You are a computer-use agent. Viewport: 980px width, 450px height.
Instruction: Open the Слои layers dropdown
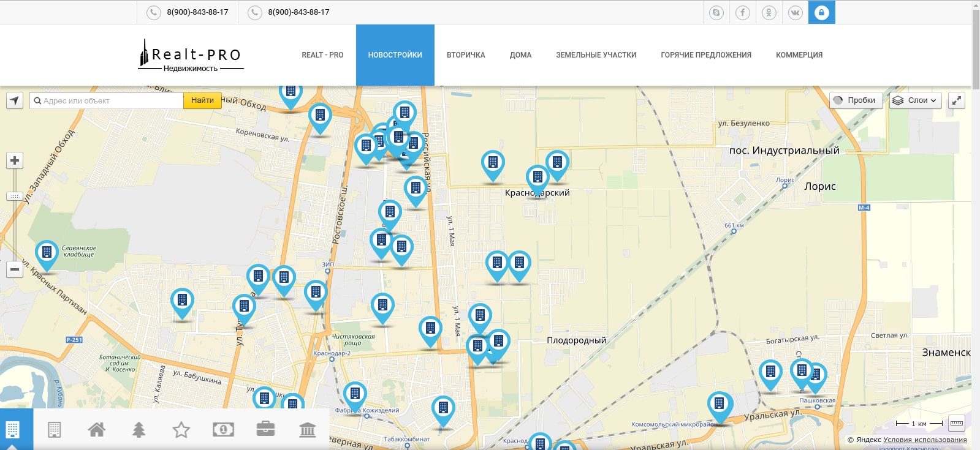coord(915,100)
